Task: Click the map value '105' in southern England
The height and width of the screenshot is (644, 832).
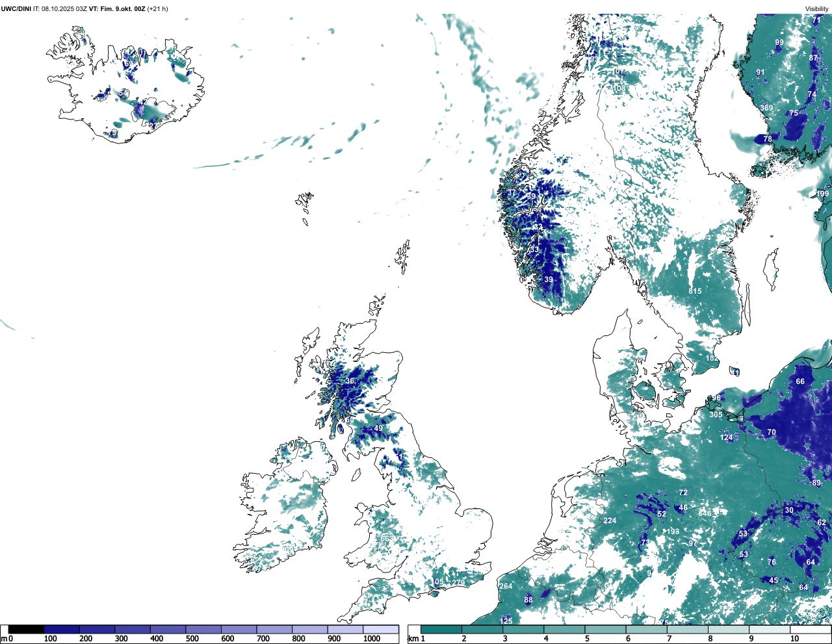Action: pos(437,582)
